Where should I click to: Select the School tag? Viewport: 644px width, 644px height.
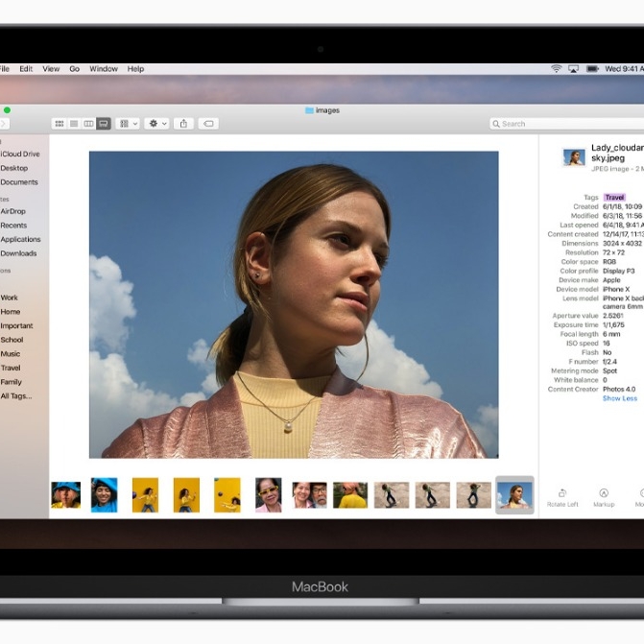coord(12,340)
